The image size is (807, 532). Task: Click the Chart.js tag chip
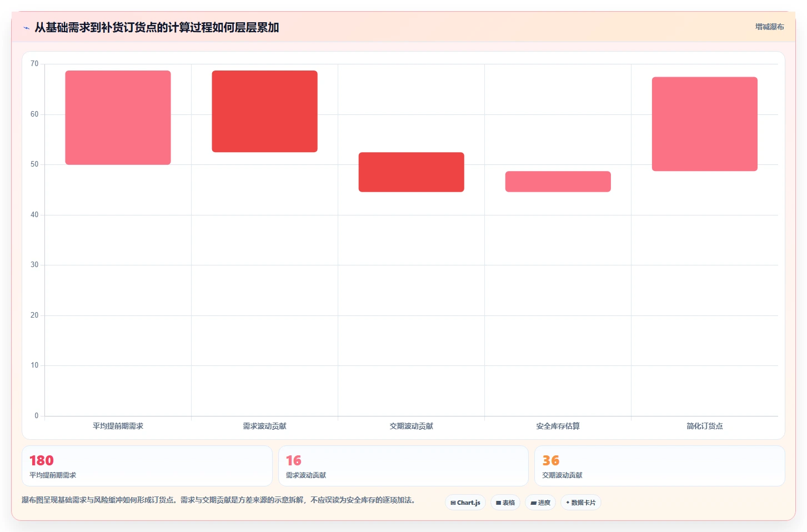[465, 503]
